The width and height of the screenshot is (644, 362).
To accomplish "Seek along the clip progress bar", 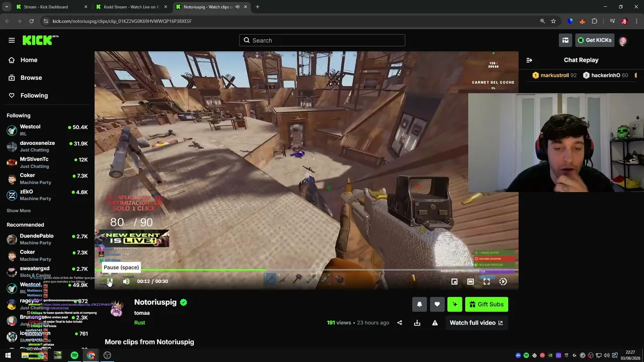I will coord(306,270).
